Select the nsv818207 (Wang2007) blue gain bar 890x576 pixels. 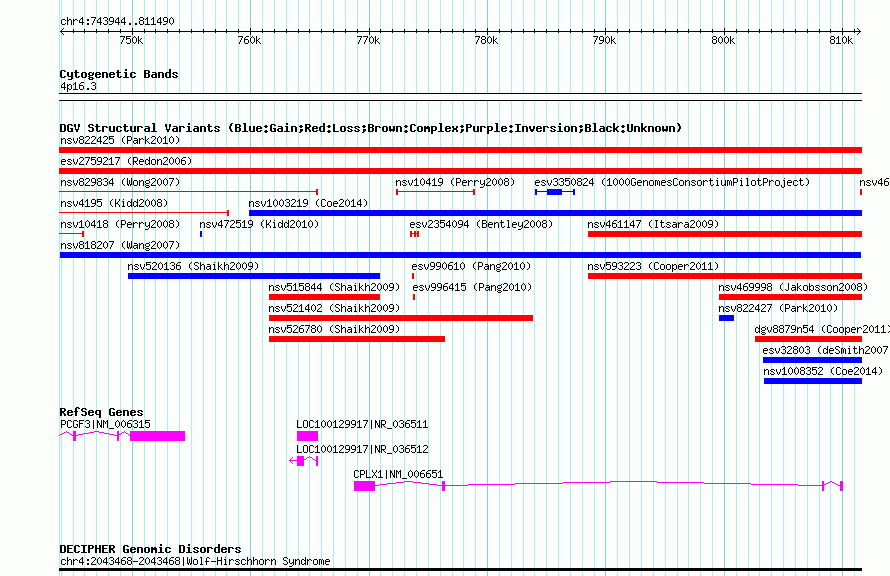click(460, 255)
